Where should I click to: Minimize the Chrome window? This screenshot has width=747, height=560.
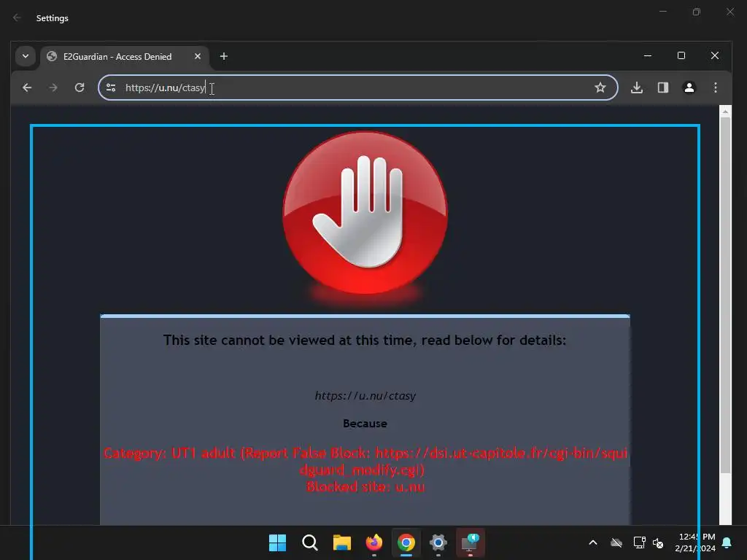click(x=648, y=55)
